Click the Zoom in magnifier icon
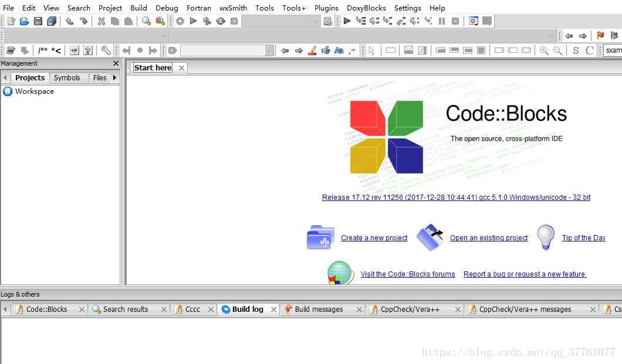Image resolution: width=622 pixels, height=364 pixels. tap(544, 50)
